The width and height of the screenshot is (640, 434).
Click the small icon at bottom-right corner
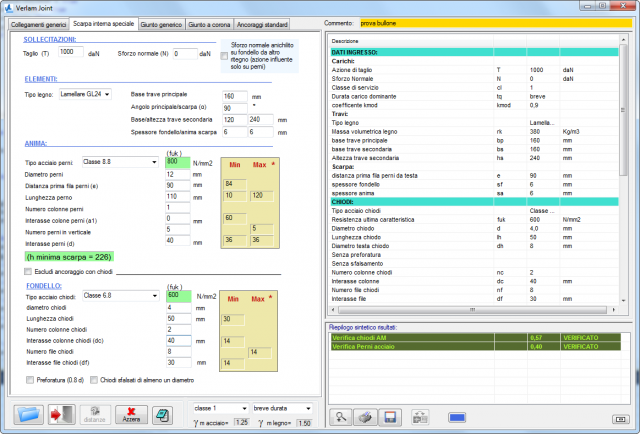pos(620,417)
